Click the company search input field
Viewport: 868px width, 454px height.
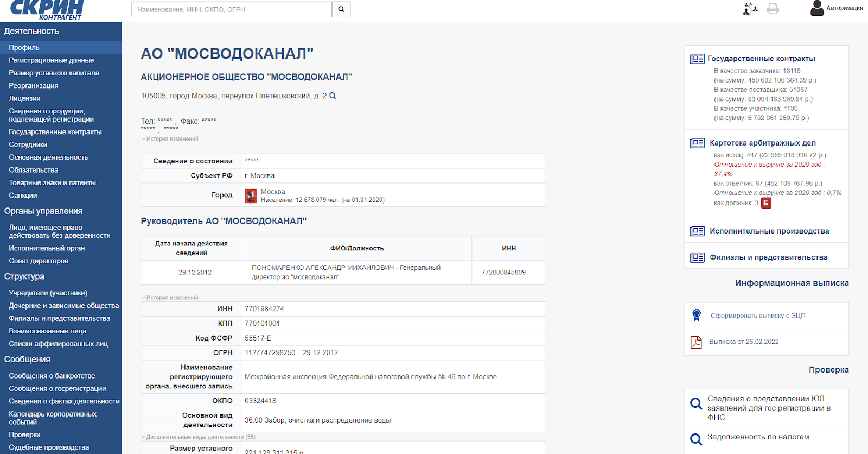pos(232,9)
